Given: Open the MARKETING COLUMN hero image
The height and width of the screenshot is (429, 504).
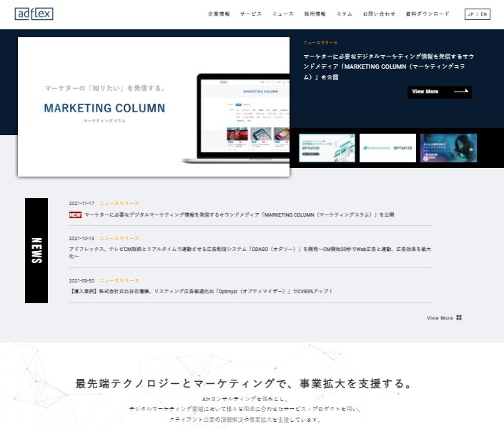Looking at the screenshot, I should point(154,107).
